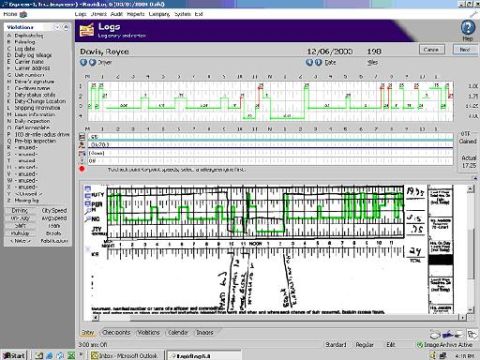Switch to the Violations tab

coord(149,333)
